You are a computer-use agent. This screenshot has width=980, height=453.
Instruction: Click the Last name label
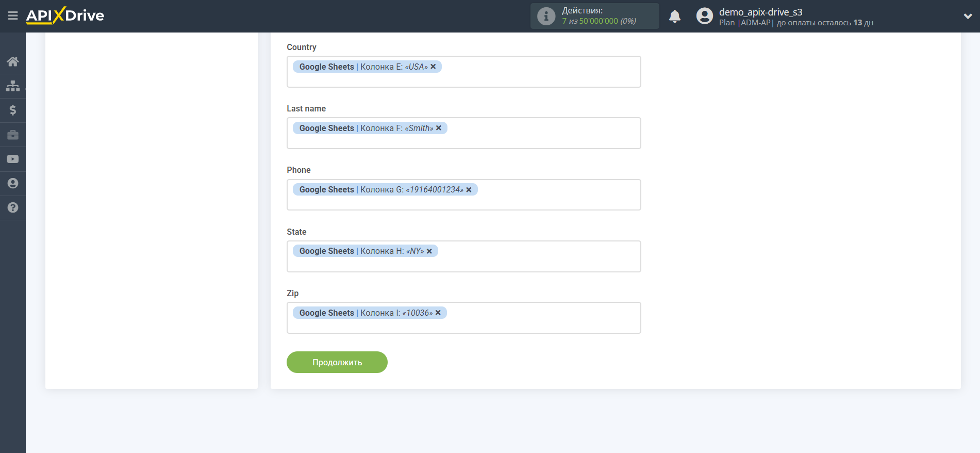[x=306, y=108]
